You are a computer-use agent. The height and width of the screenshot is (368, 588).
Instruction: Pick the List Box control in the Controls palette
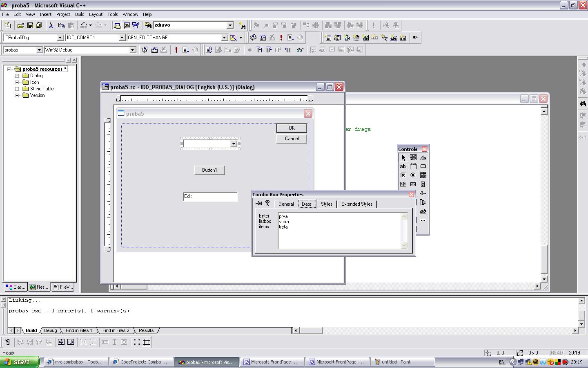coord(403,184)
